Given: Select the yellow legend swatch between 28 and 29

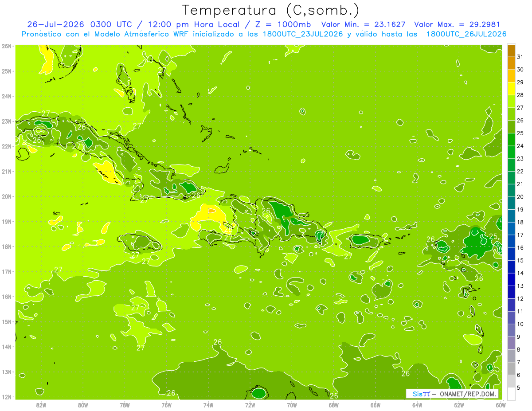Looking at the screenshot, I should tap(511, 89).
